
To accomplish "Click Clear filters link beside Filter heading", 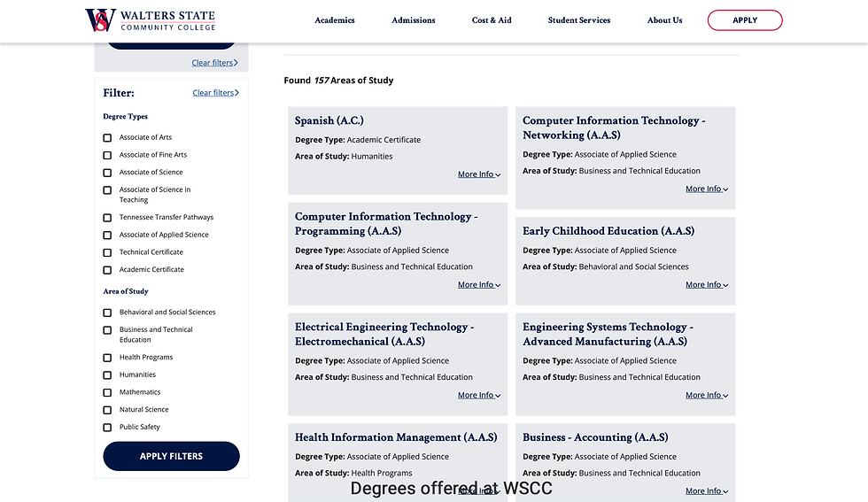I will 215,92.
